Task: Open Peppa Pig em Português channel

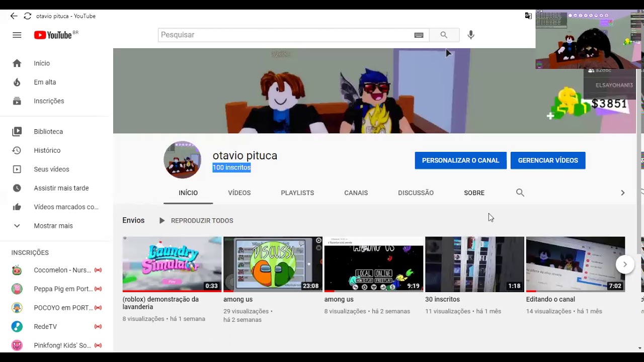Action: tap(56, 289)
